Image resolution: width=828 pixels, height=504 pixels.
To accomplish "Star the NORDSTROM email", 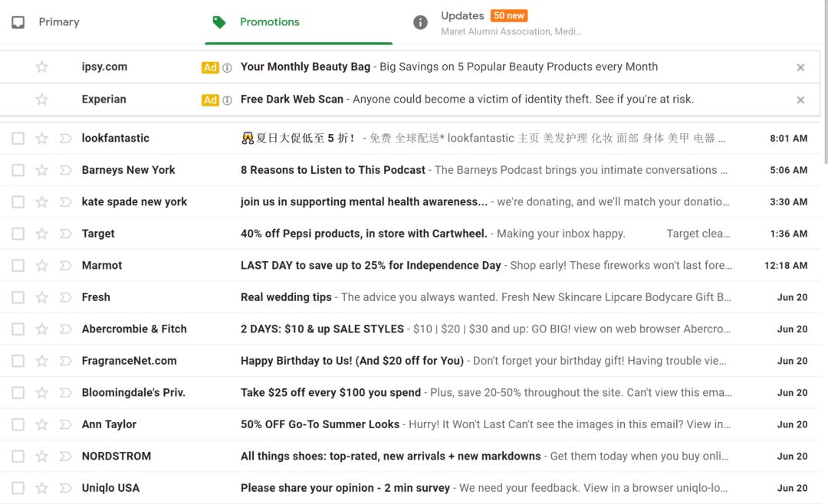I will (x=42, y=457).
